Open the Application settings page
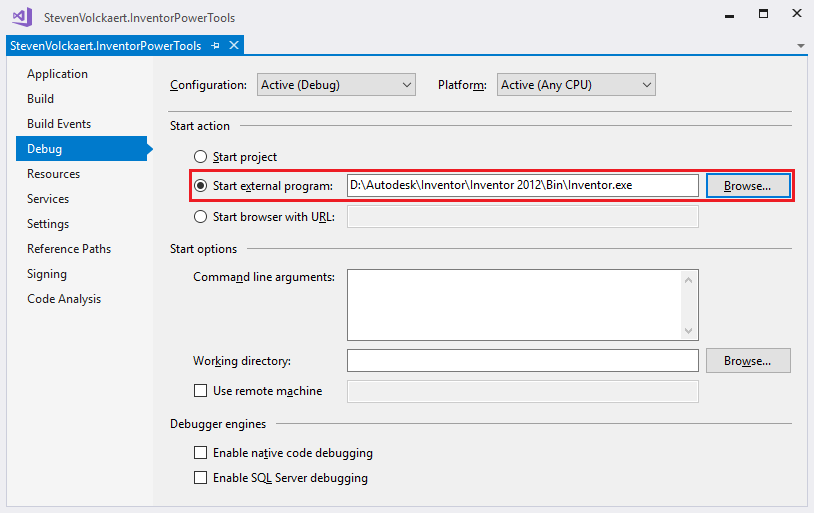Screen dimensions: 814x513 pos(57,74)
